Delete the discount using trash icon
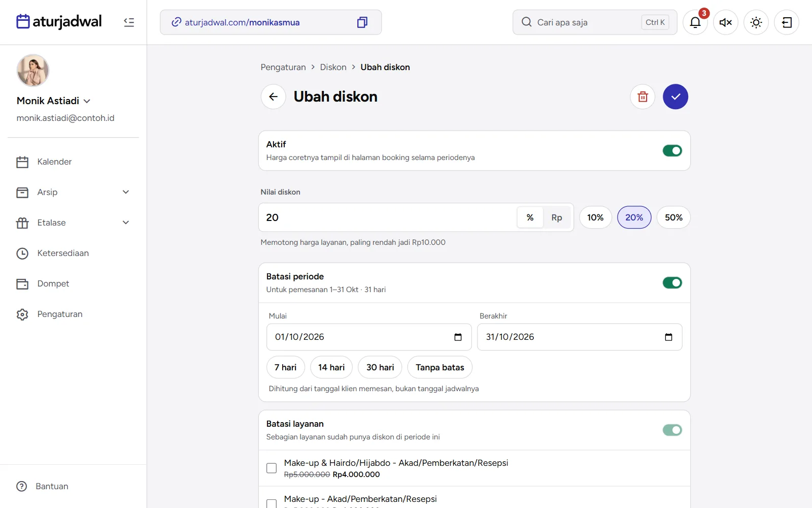The height and width of the screenshot is (508, 812). pyautogui.click(x=642, y=97)
